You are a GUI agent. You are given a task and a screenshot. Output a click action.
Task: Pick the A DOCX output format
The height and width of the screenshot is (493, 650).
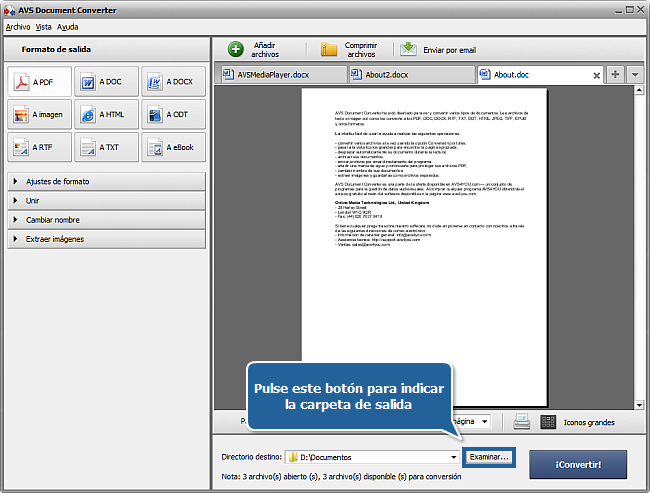(174, 82)
